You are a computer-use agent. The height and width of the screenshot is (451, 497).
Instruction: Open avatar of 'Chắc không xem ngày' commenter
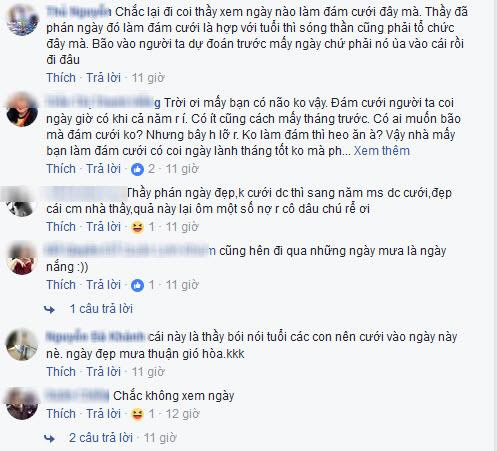coord(22,403)
